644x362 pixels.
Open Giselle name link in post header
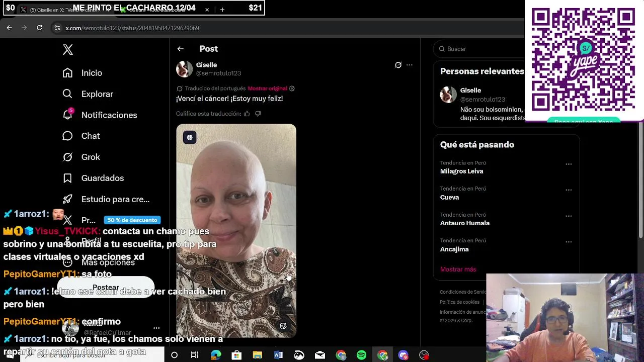pos(206,65)
